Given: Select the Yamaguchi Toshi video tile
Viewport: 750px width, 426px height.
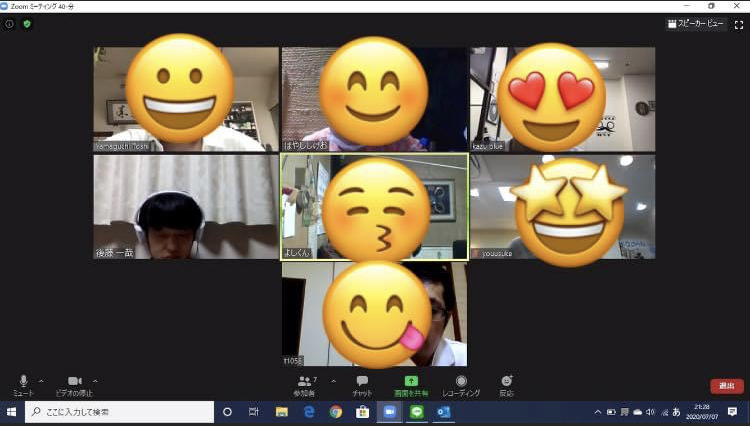Looking at the screenshot, I should 186,99.
